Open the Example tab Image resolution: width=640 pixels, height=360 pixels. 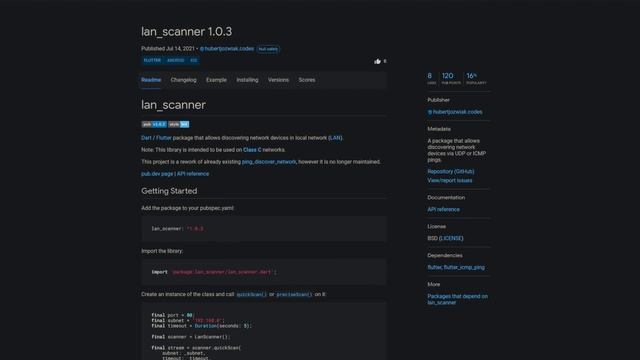[x=216, y=80]
